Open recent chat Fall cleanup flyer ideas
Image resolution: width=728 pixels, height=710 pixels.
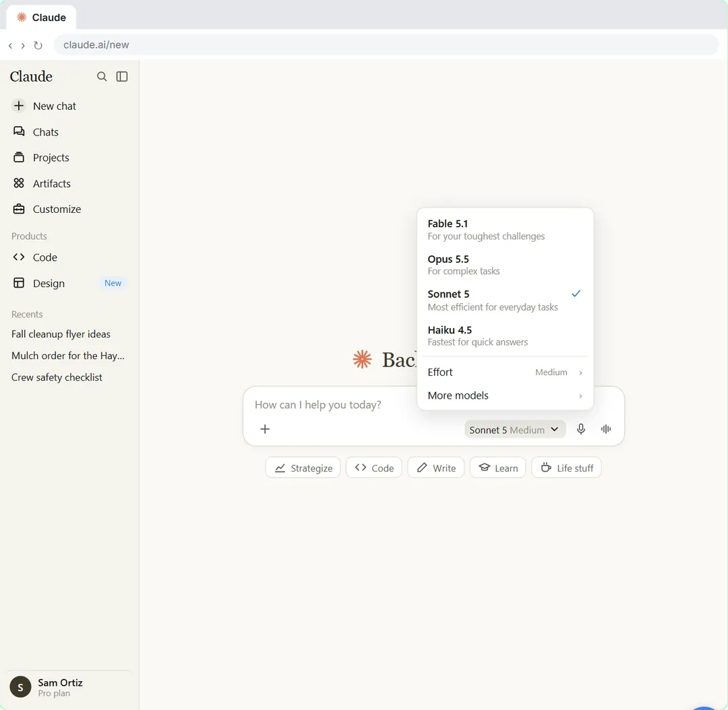point(61,334)
